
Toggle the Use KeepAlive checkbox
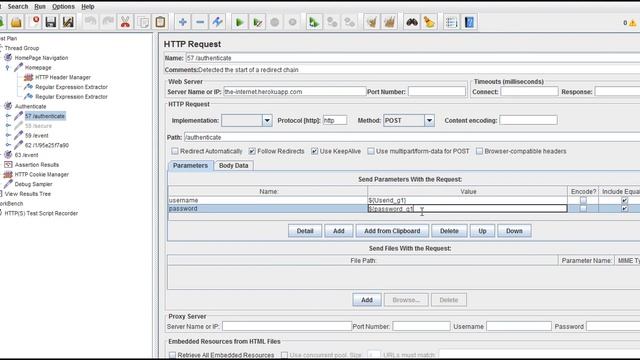point(314,151)
